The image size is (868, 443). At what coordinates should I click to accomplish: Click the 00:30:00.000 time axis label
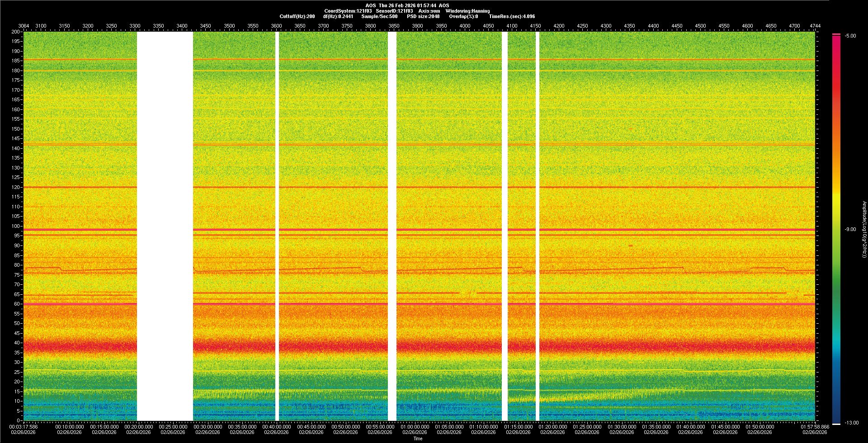[x=208, y=426]
